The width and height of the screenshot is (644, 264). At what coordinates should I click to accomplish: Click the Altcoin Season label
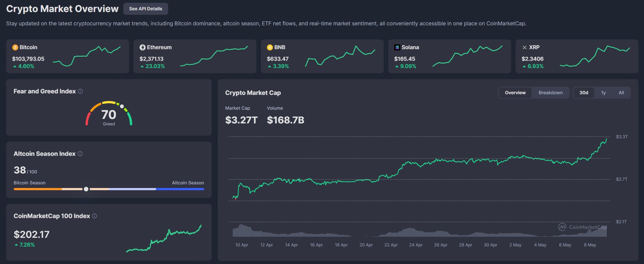[188, 183]
